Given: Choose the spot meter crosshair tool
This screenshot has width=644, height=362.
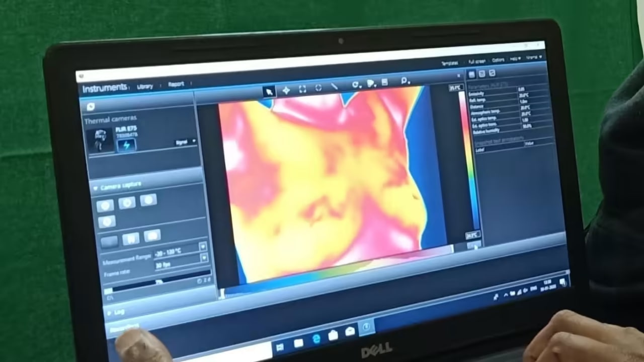Looking at the screenshot, I should point(286,90).
